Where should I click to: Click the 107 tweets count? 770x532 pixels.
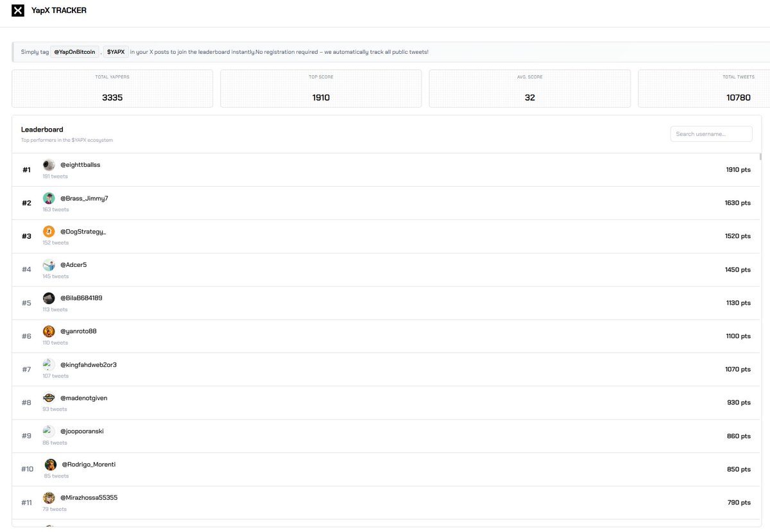(x=56, y=376)
